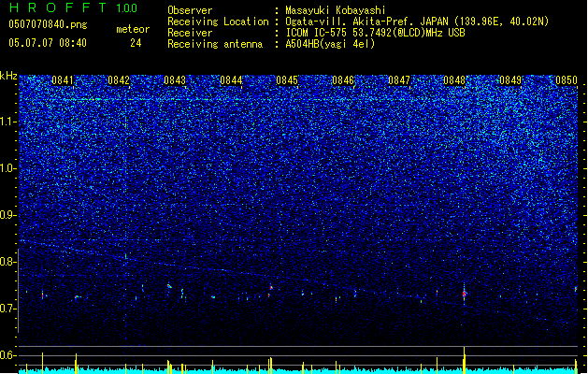Click the 1.1 kHz axis label
Screen dimensions: 588x374
pos(8,122)
